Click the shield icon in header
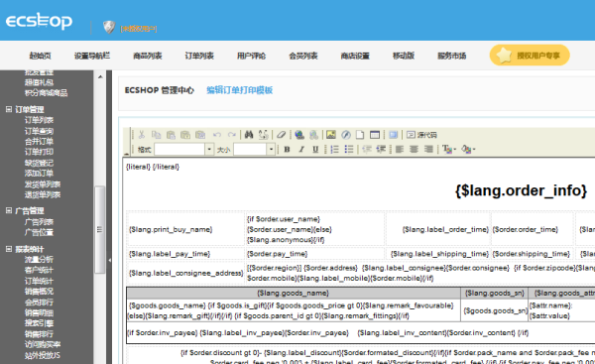 point(109,27)
